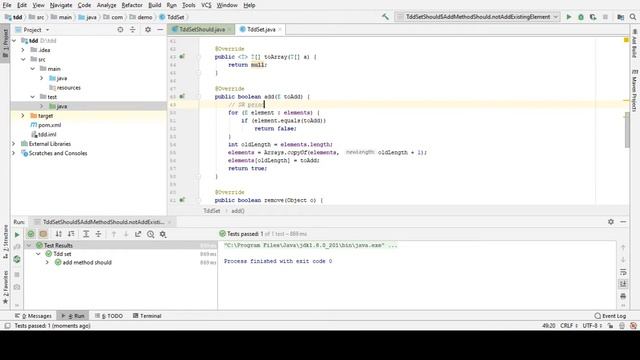Viewport: 640px width, 360px height.
Task: Hide the Project tool window
Action: tap(160, 30)
